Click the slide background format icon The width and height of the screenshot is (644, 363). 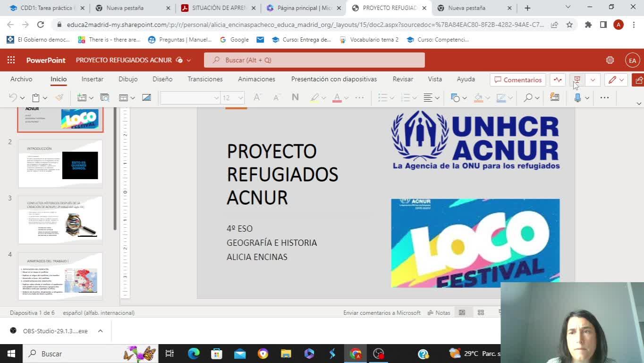click(146, 97)
